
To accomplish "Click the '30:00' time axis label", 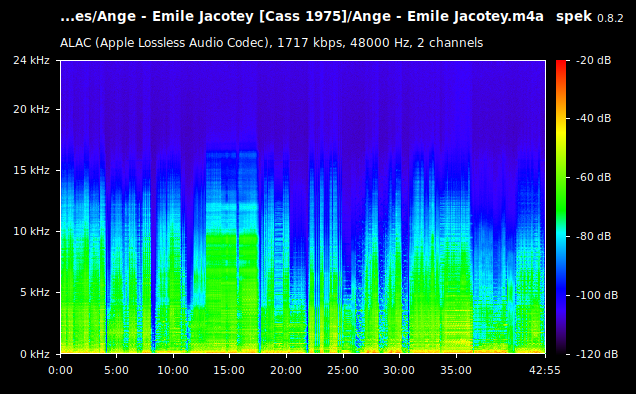I will (399, 370).
